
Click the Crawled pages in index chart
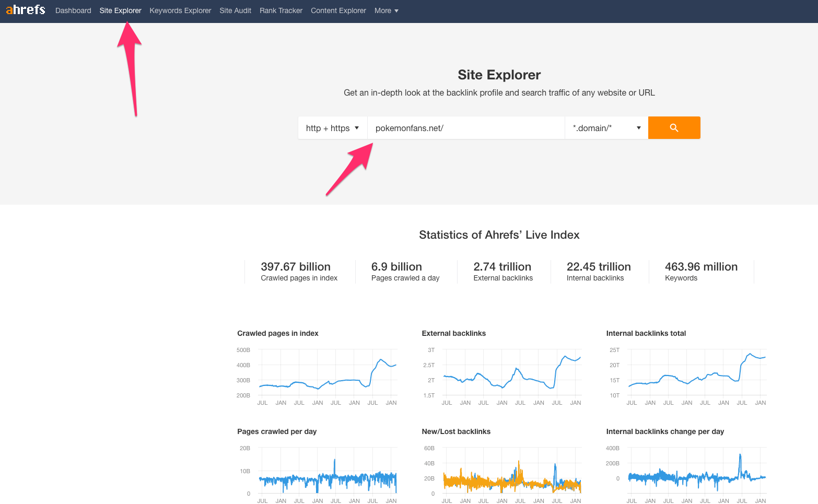317,372
